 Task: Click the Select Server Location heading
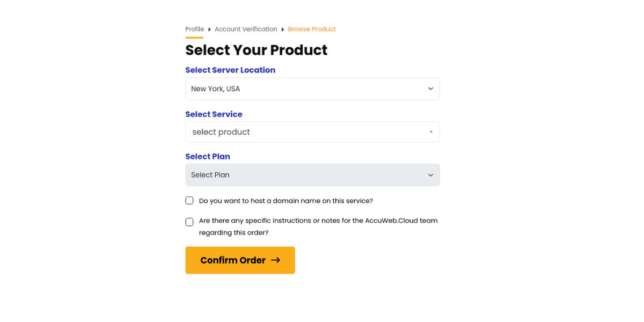(230, 70)
